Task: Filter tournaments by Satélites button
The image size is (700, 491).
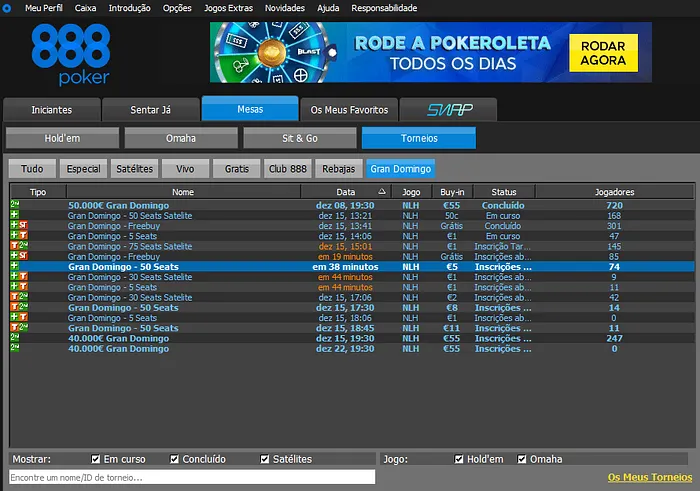Action: click(x=134, y=169)
